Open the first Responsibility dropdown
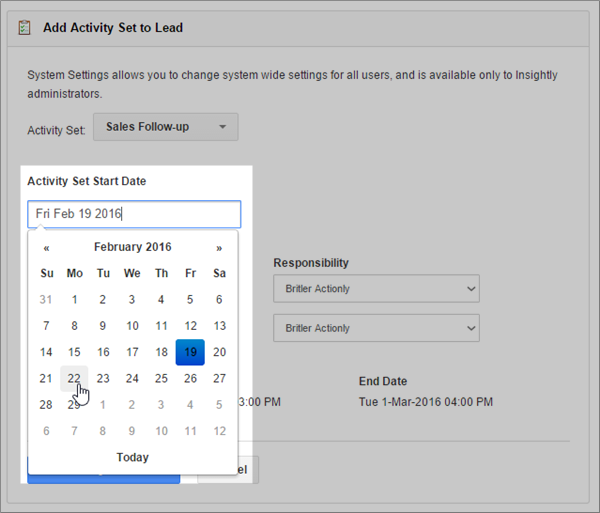Screen dimensions: 600x513 coord(376,288)
